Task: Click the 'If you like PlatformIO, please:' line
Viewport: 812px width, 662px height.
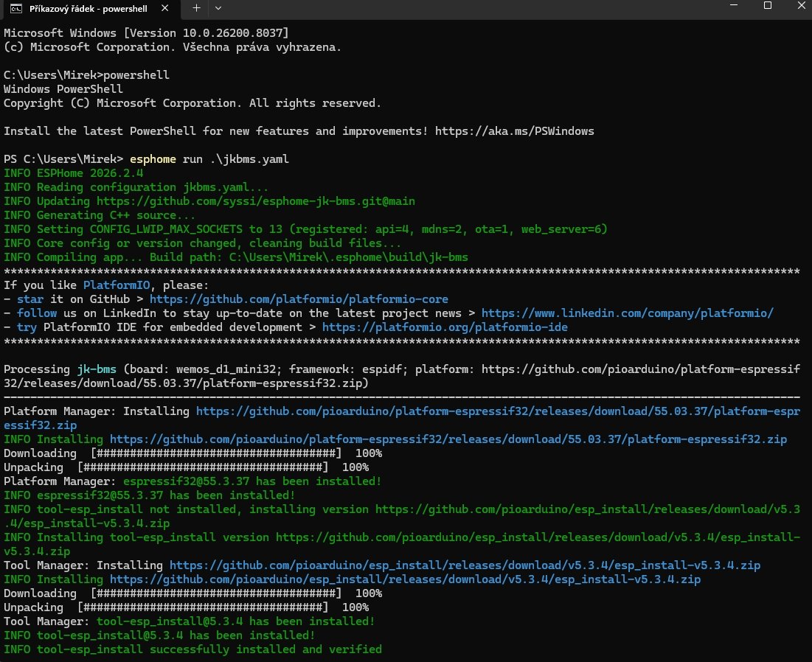Action: 106,285
